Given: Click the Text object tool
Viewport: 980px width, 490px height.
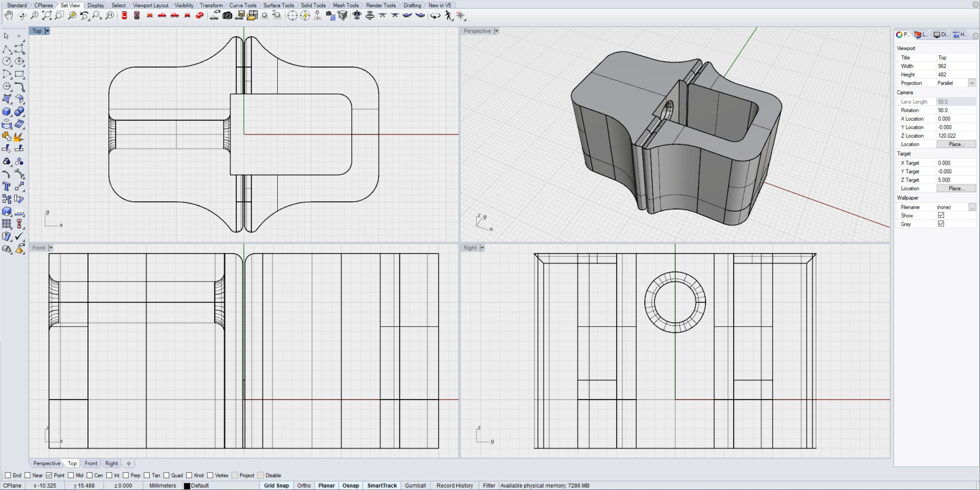Looking at the screenshot, I should click(x=7, y=187).
